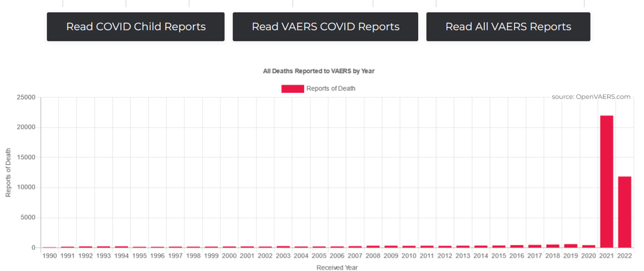Select the tall 2021 death reports bar
The width and height of the screenshot is (644, 271).
606,181
